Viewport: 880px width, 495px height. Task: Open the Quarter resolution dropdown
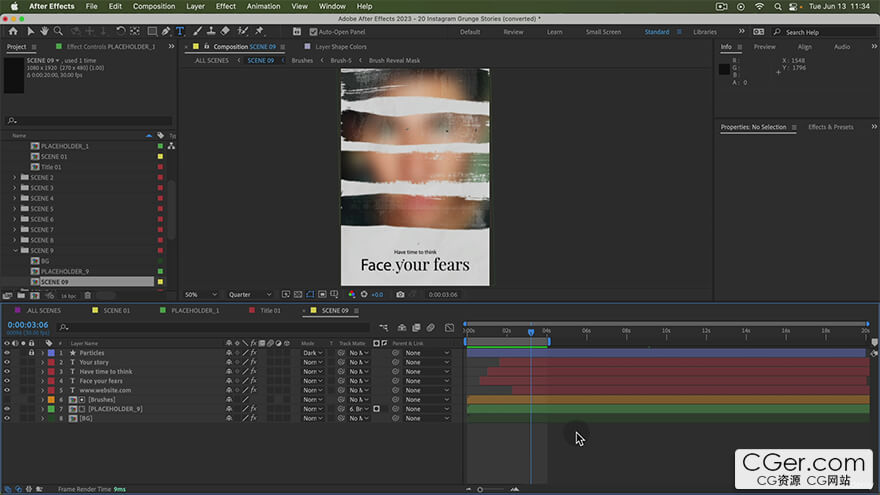click(x=250, y=295)
